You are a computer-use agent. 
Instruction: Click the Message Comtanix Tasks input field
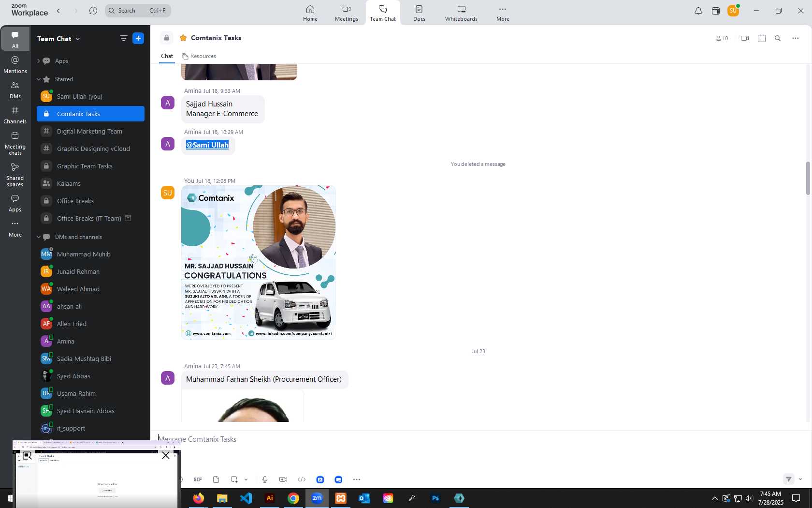coord(478,439)
